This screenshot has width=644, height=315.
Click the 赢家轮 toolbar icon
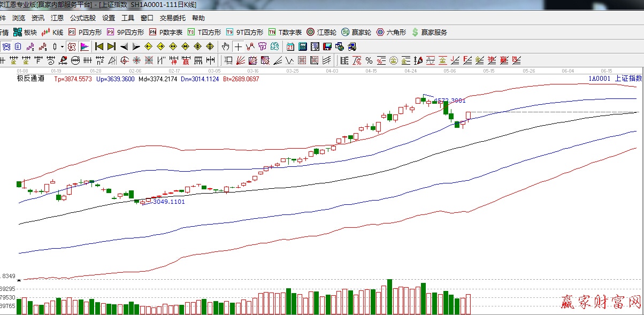356,33
